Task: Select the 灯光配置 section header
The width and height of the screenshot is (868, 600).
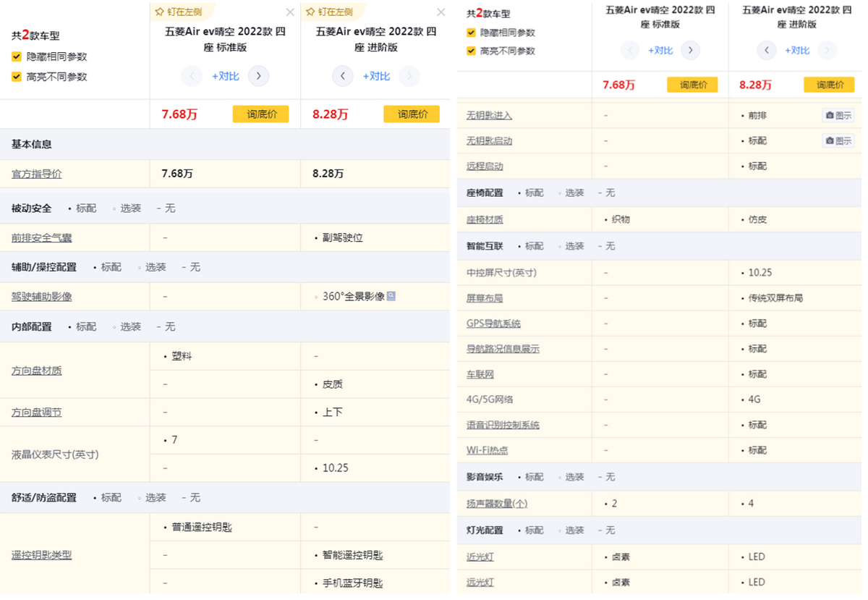Action: coord(485,530)
